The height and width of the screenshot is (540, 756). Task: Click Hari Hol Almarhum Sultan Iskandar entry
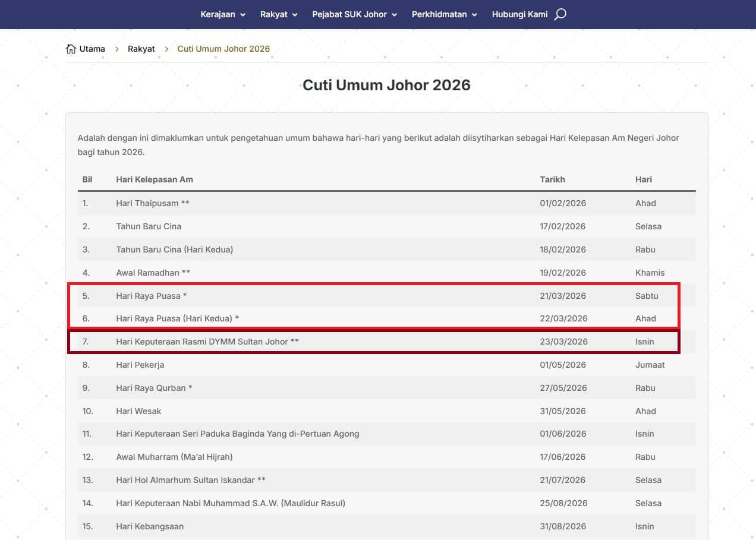click(191, 480)
